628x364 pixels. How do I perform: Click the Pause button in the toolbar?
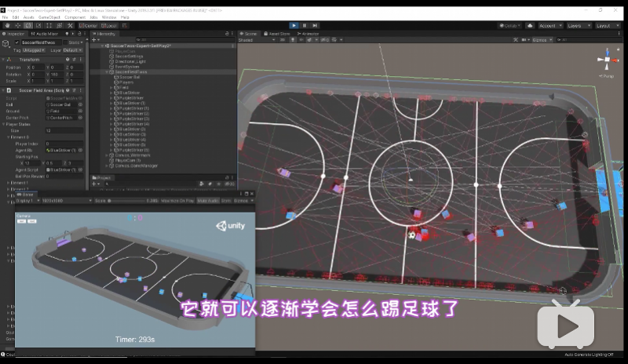pyautogui.click(x=305, y=25)
